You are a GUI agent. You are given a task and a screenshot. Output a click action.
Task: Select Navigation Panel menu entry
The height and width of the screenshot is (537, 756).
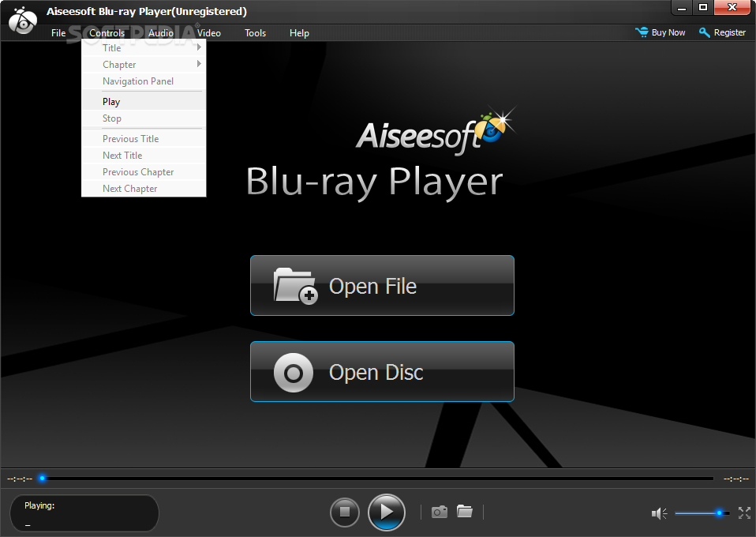click(x=144, y=81)
